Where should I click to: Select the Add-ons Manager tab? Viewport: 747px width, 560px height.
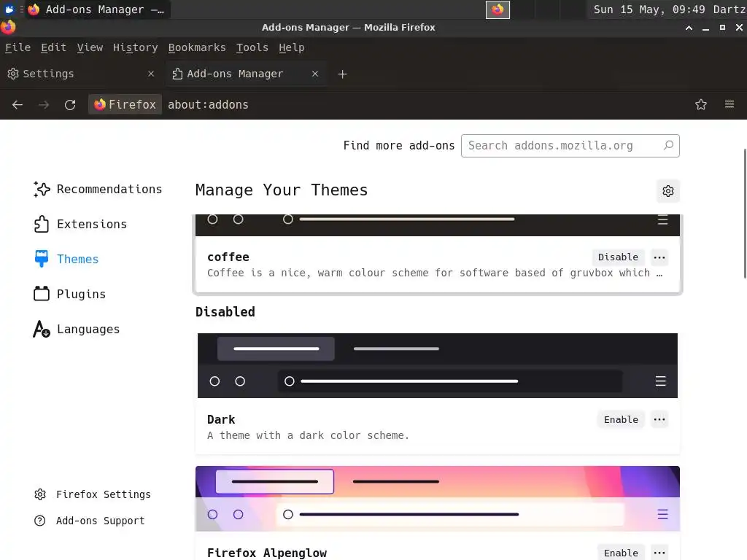point(245,74)
